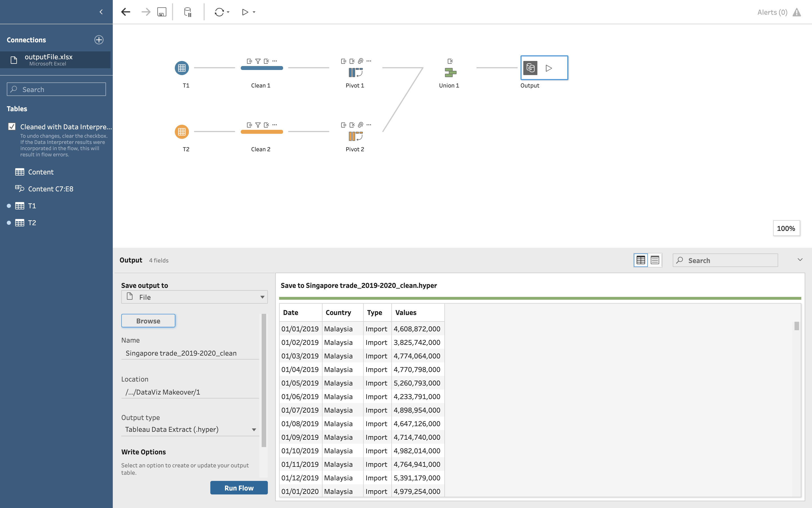
Task: Click the undo back arrow
Action: point(125,12)
